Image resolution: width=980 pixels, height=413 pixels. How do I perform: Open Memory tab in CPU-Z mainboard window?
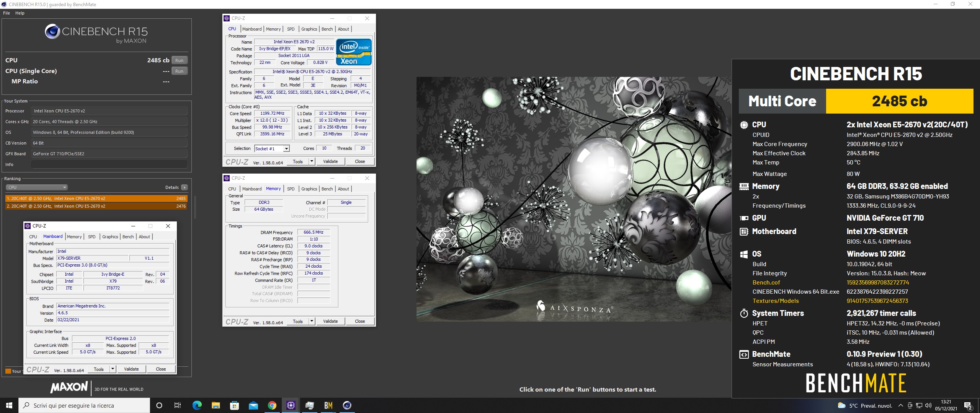click(74, 237)
